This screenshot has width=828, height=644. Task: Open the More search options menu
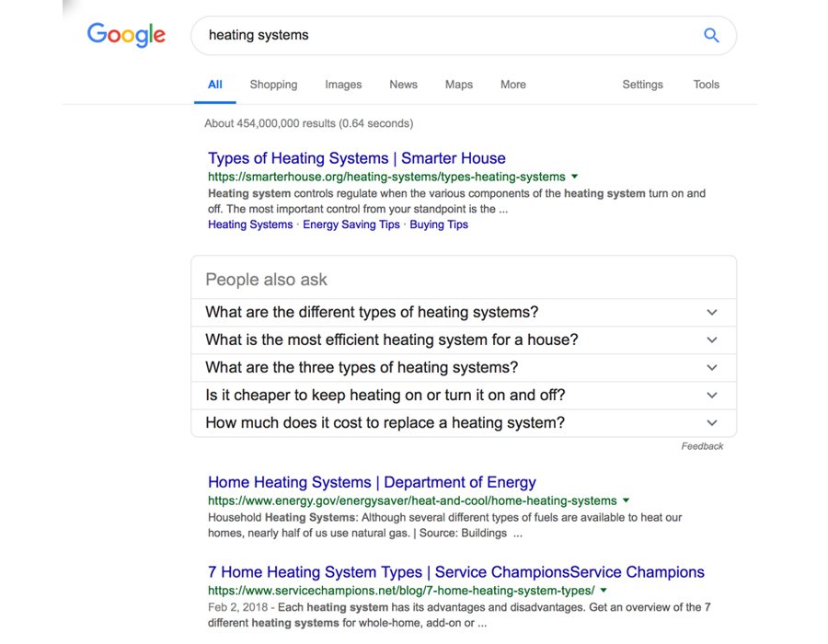click(512, 84)
